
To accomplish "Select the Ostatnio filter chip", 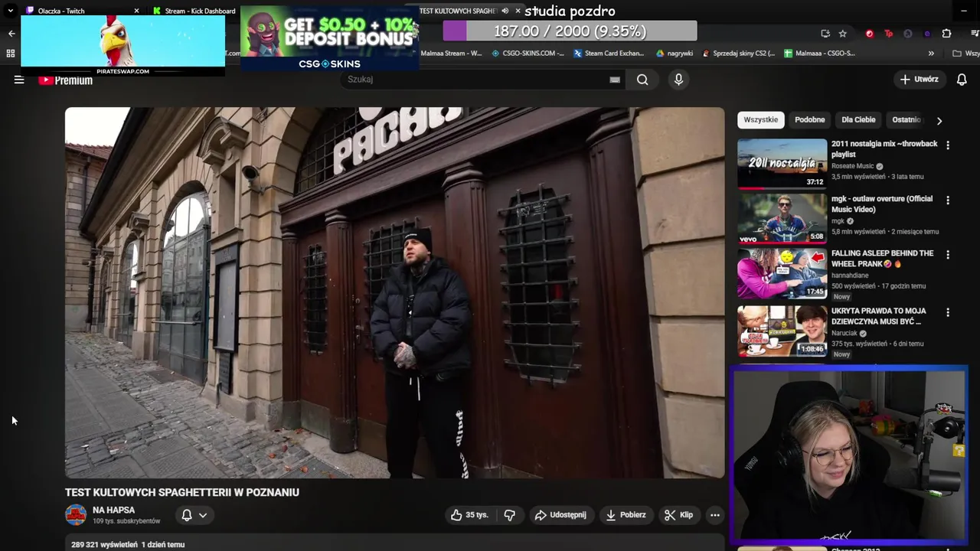I will (906, 120).
